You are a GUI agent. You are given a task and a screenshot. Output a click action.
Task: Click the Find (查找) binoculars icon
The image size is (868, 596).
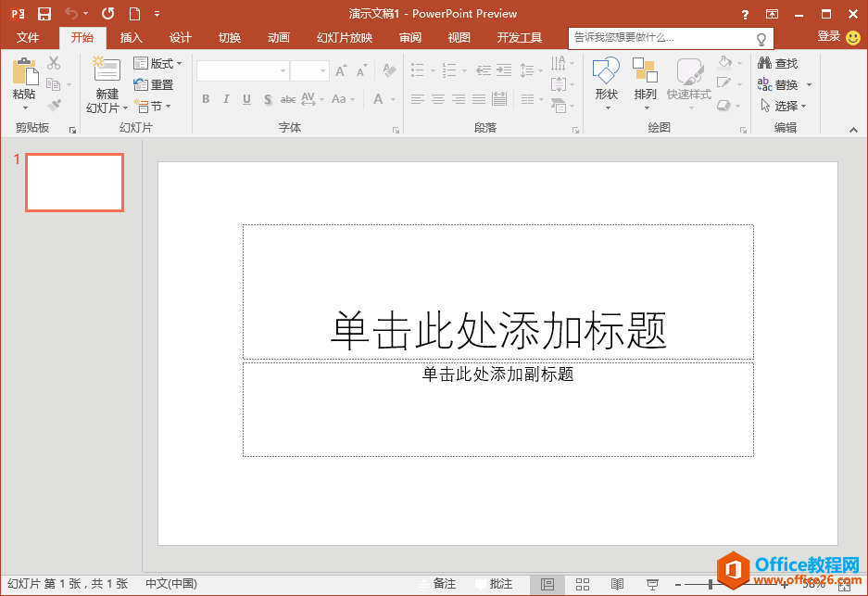coord(764,63)
